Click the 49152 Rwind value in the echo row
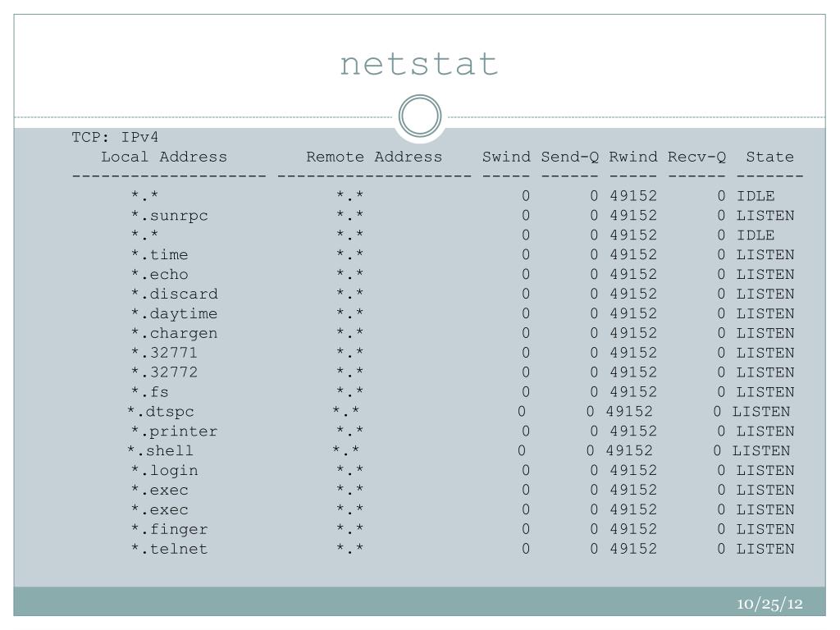840x630 pixels. tap(633, 275)
